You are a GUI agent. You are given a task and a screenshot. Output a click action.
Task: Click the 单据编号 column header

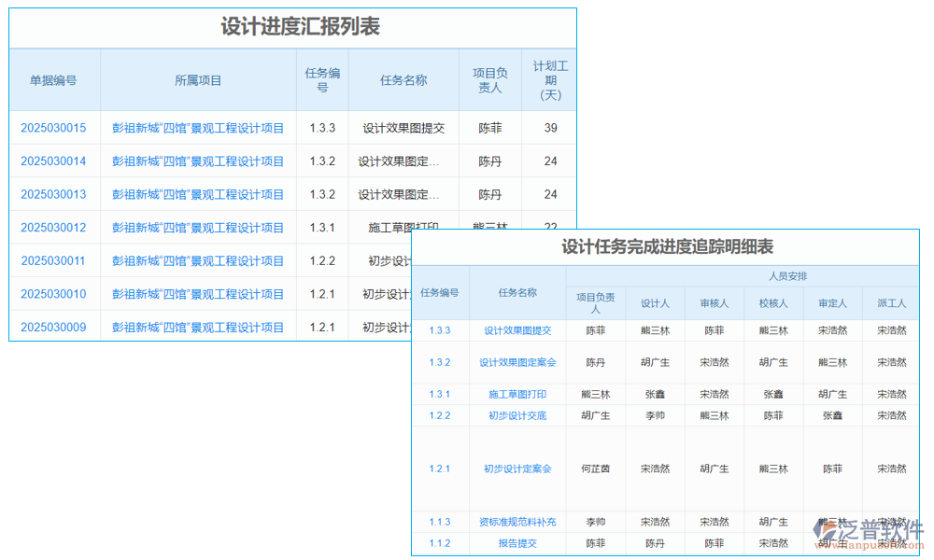point(53,80)
